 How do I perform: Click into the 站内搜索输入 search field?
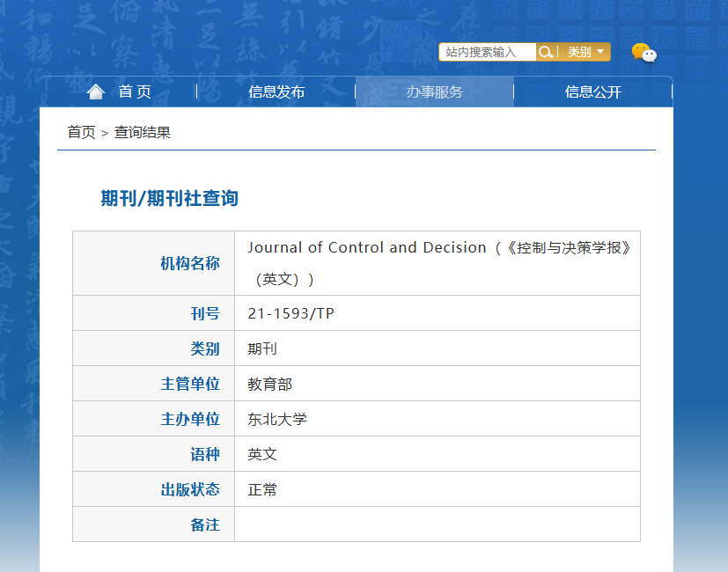pos(488,52)
